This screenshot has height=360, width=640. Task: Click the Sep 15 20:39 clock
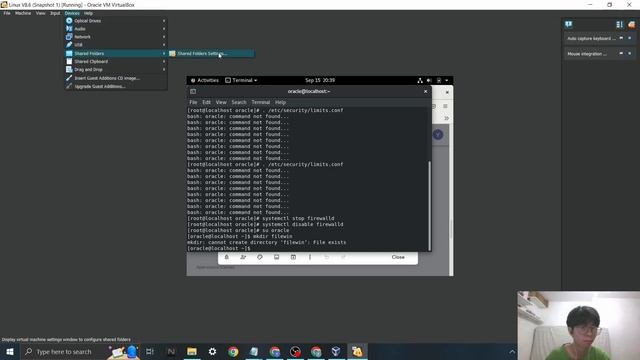pyautogui.click(x=320, y=80)
